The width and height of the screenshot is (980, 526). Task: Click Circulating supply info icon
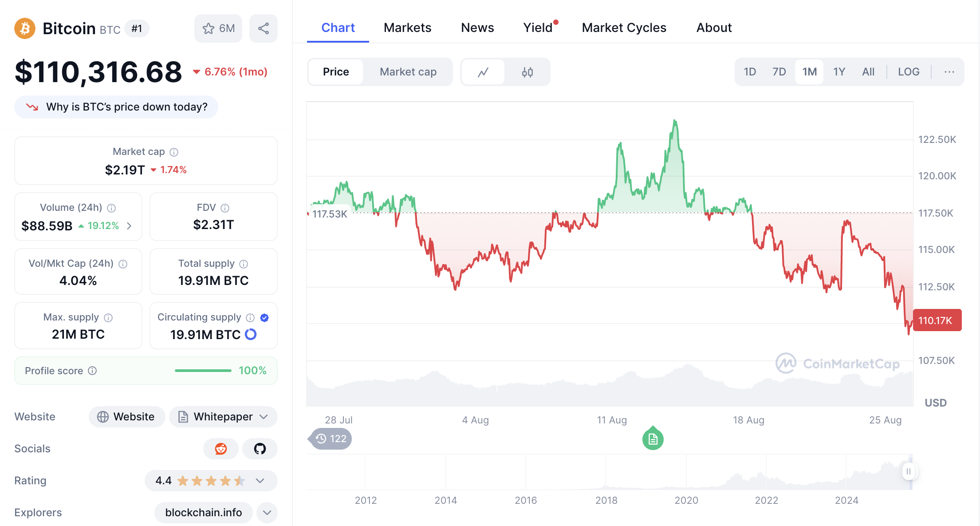(250, 318)
